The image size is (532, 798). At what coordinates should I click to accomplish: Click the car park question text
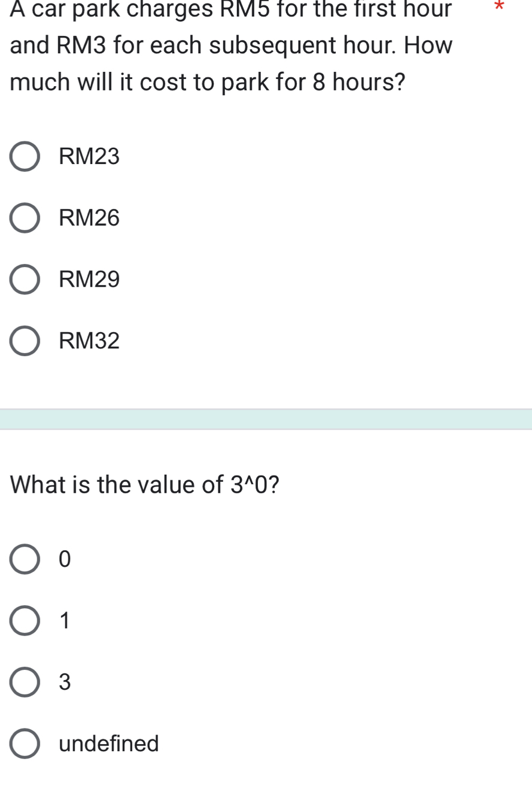[x=231, y=45]
